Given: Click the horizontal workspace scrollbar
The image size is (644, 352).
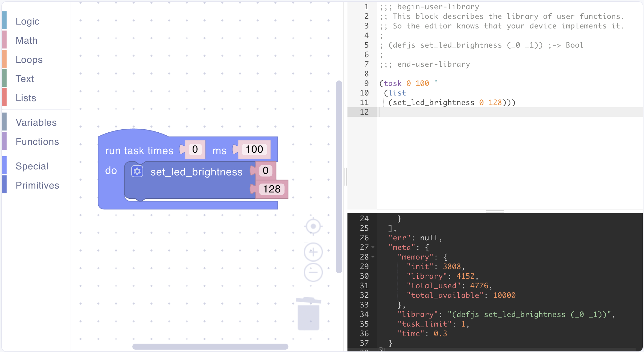Looking at the screenshot, I should pos(210,347).
